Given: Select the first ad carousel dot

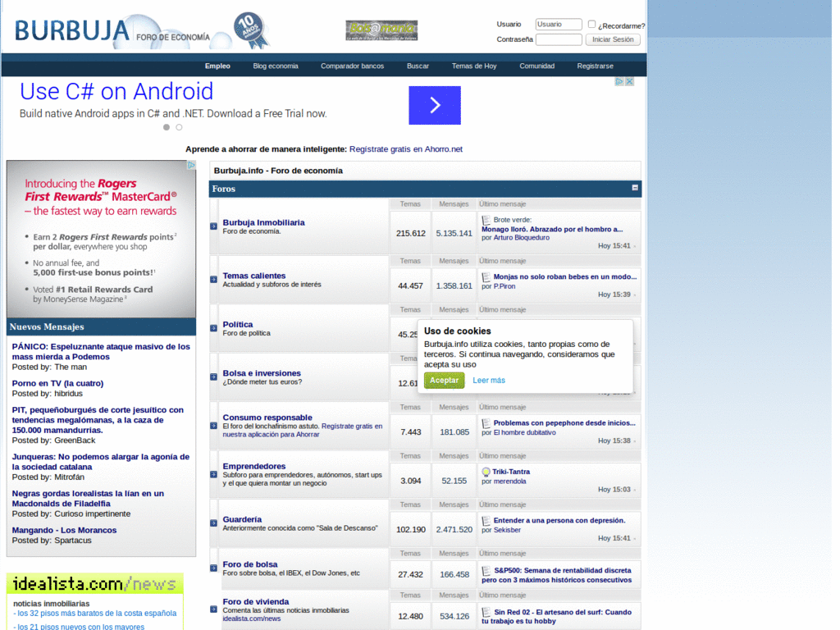Looking at the screenshot, I should click(x=167, y=127).
